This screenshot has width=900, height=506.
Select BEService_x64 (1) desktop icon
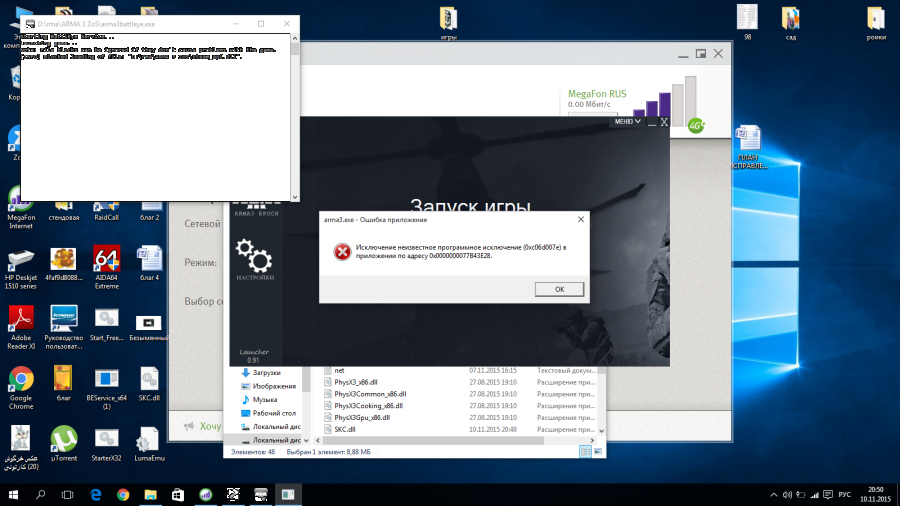pos(107,388)
